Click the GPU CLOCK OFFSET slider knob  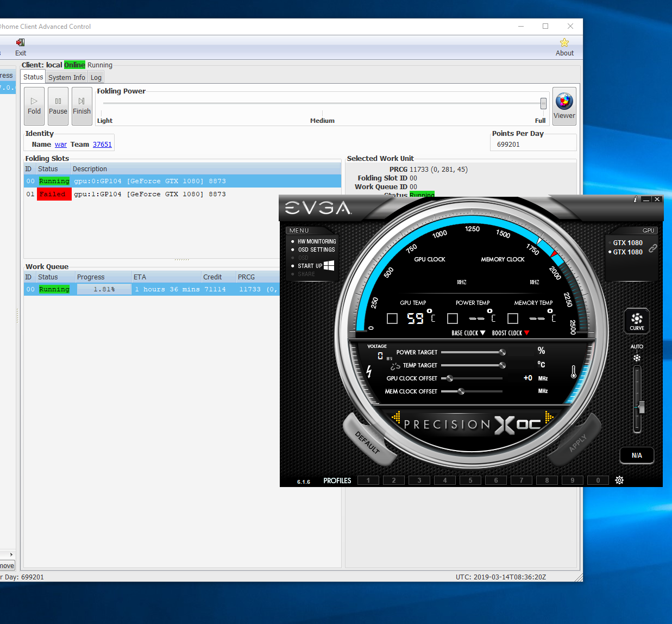coord(450,378)
